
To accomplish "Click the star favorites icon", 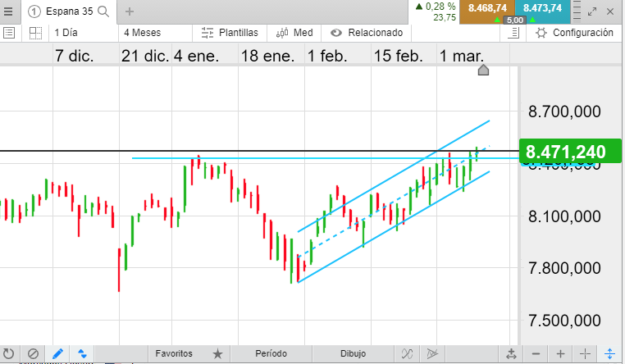I will [217, 353].
